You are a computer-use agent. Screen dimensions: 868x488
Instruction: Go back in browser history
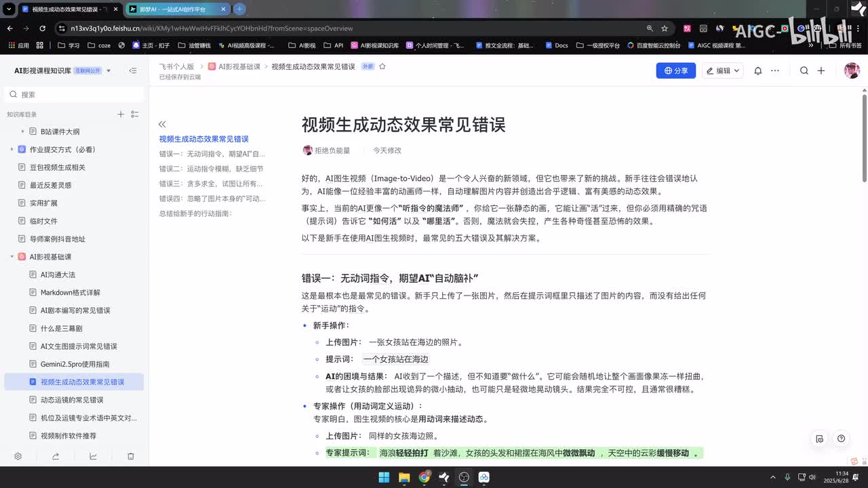point(10,28)
